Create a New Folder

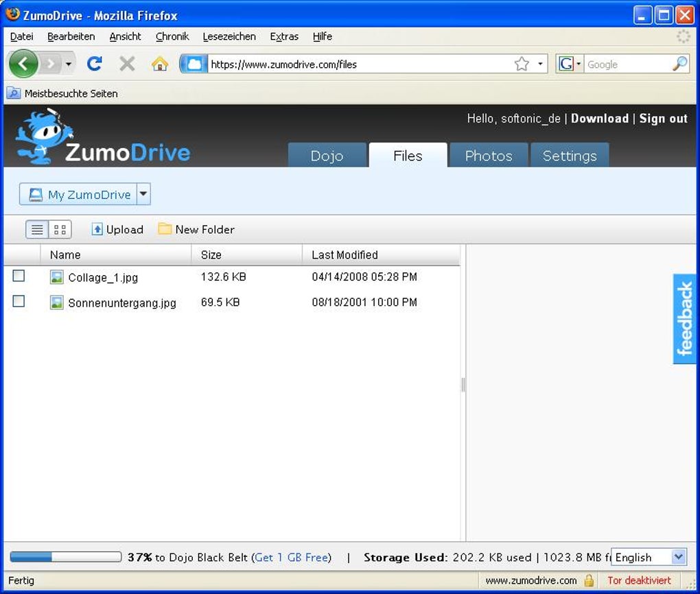(196, 229)
